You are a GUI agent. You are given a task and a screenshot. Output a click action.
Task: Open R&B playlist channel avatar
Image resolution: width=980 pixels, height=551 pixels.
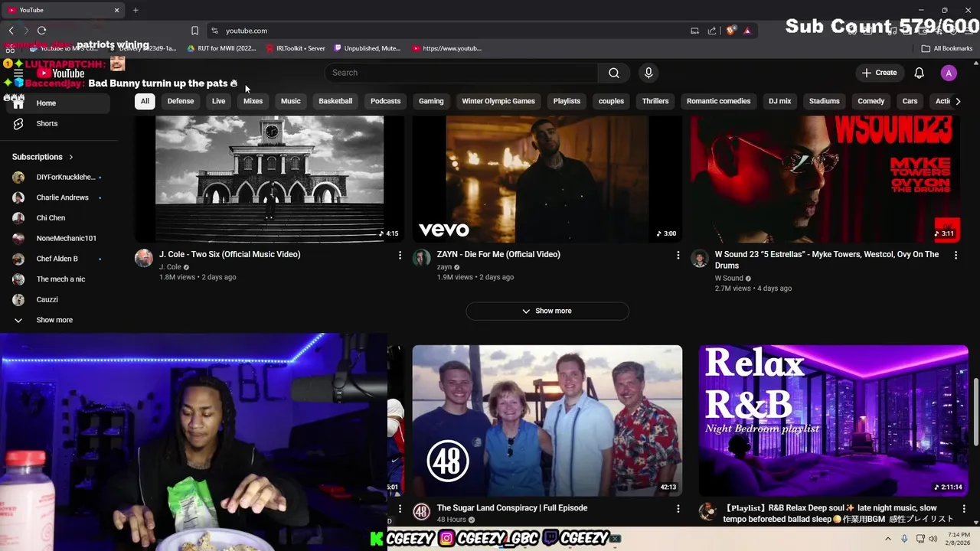tap(707, 511)
